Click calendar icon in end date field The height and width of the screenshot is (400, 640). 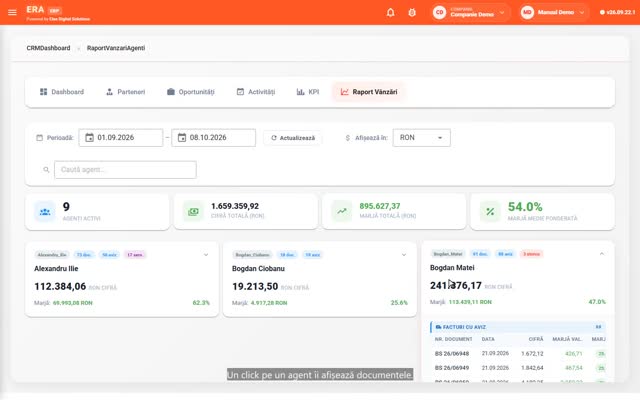(x=182, y=138)
